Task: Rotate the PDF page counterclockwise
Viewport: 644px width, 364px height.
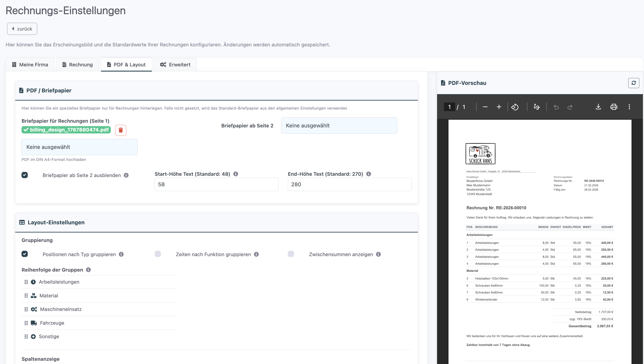Action: pos(515,107)
